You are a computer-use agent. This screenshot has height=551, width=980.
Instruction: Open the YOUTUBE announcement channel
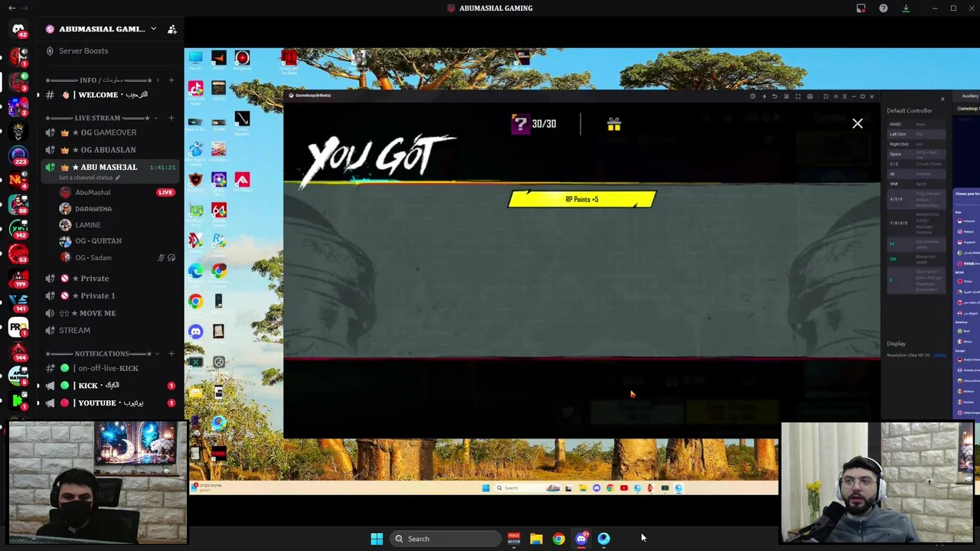[111, 403]
